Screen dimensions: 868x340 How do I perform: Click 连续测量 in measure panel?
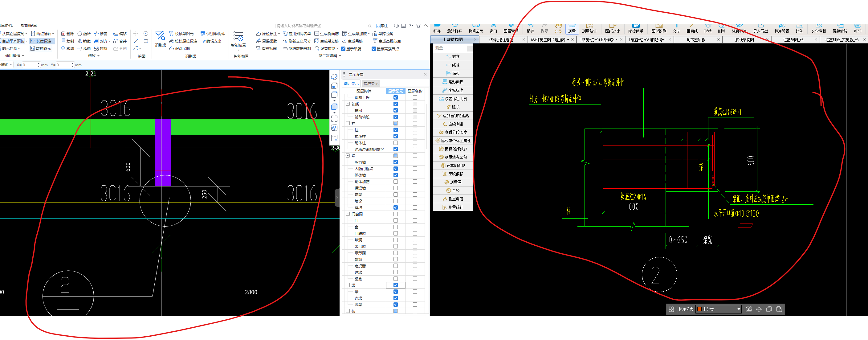tap(453, 124)
